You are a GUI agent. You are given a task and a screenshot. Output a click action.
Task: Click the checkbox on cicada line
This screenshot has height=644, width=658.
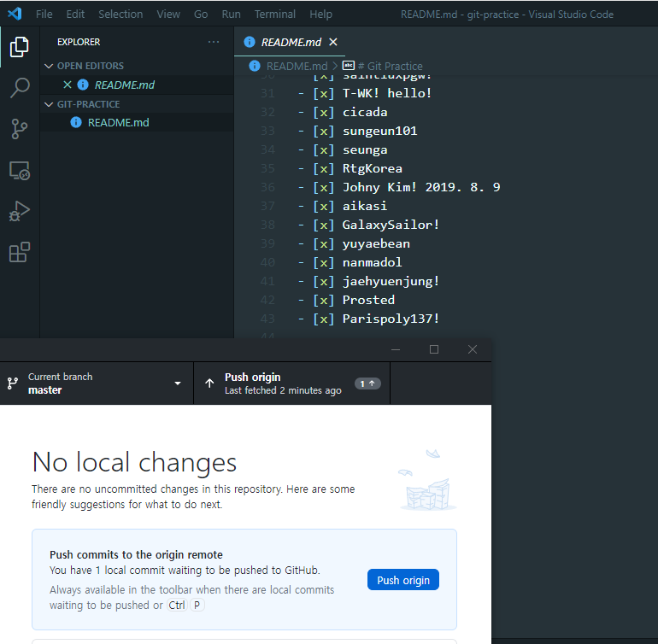(x=324, y=112)
